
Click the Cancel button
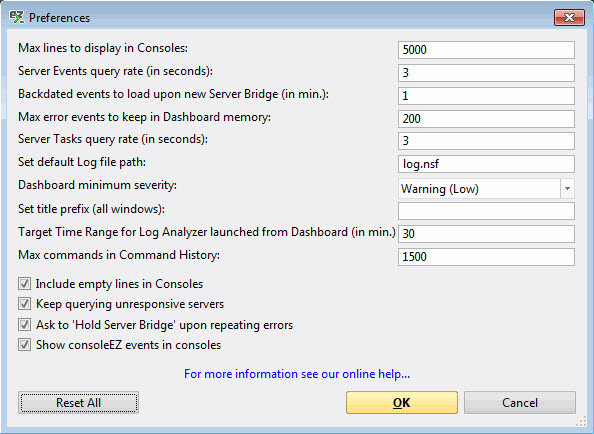[x=520, y=403]
